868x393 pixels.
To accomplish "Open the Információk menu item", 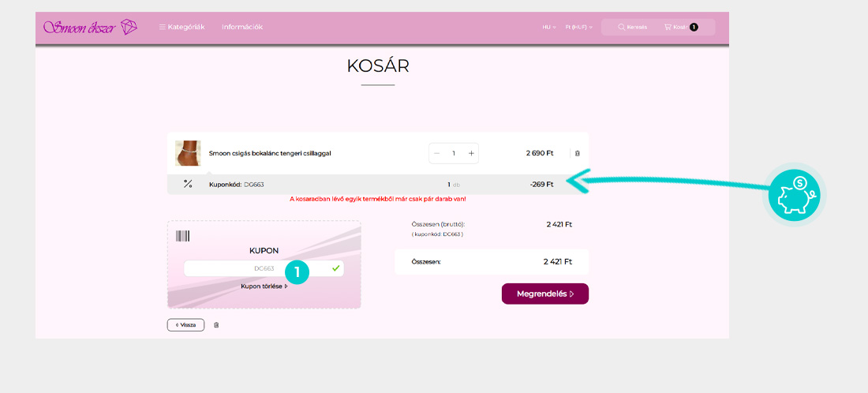I will click(x=242, y=27).
